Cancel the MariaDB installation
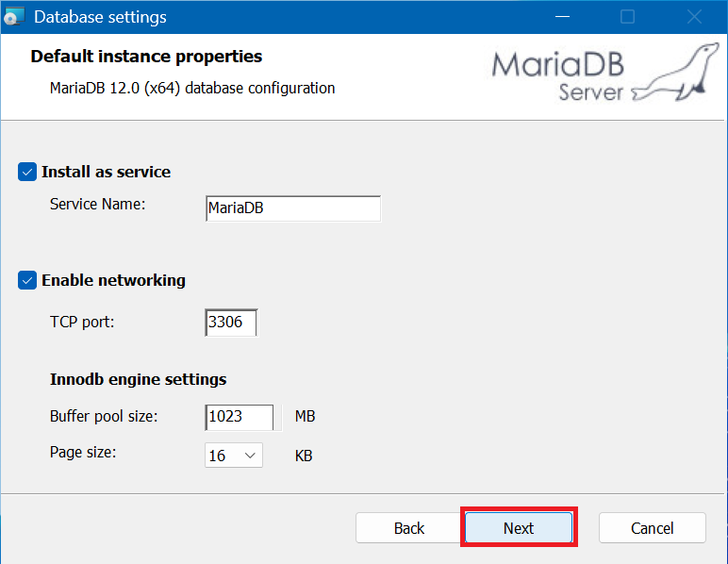 [x=652, y=528]
